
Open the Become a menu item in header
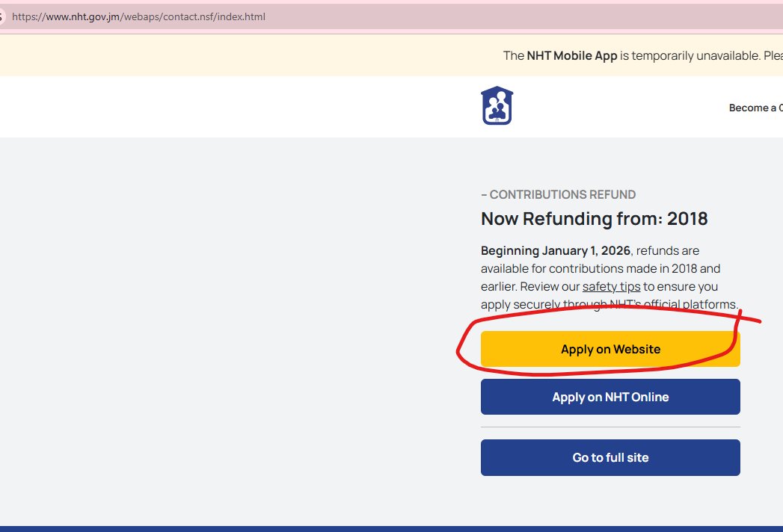tap(755, 108)
